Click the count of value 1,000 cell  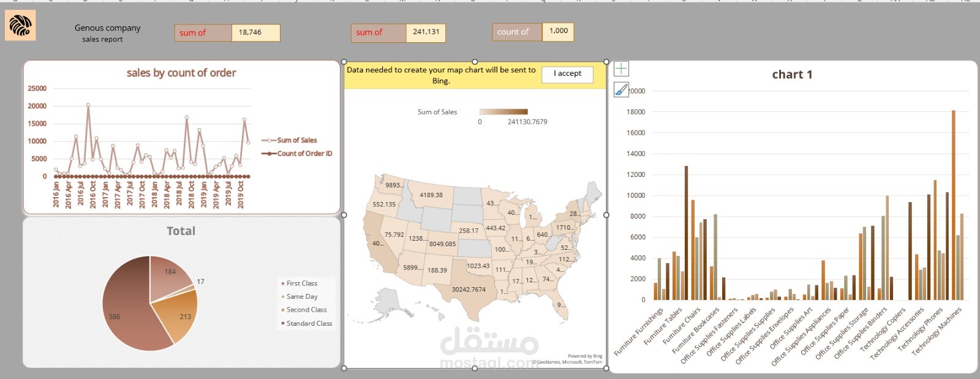558,31
